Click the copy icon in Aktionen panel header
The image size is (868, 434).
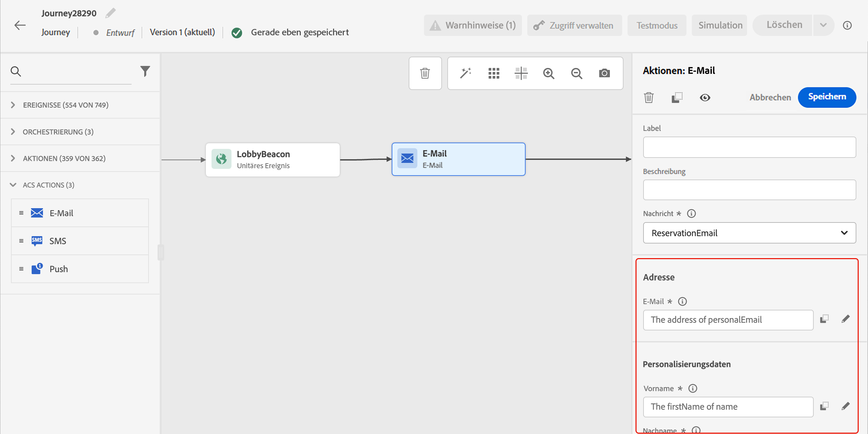pyautogui.click(x=676, y=98)
